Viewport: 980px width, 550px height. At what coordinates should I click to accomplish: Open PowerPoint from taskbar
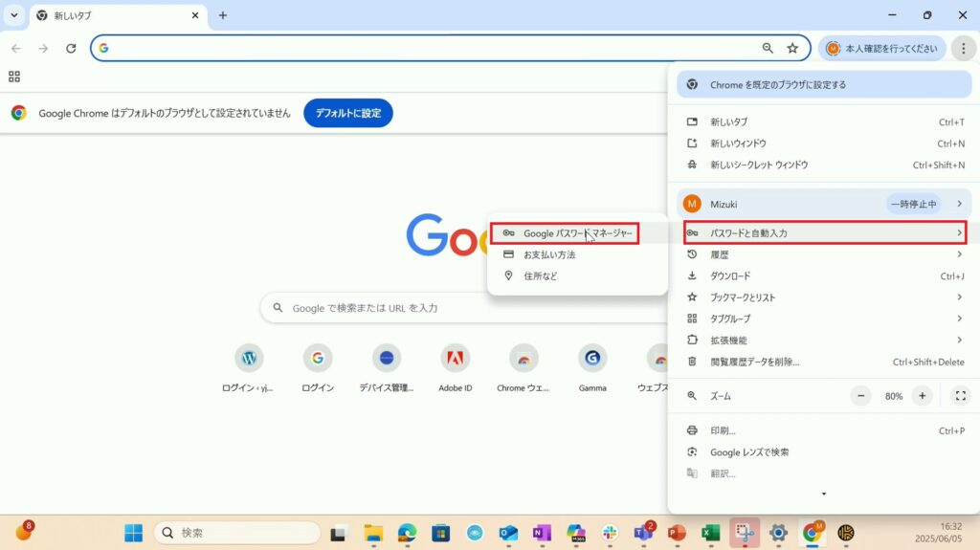[x=677, y=533]
